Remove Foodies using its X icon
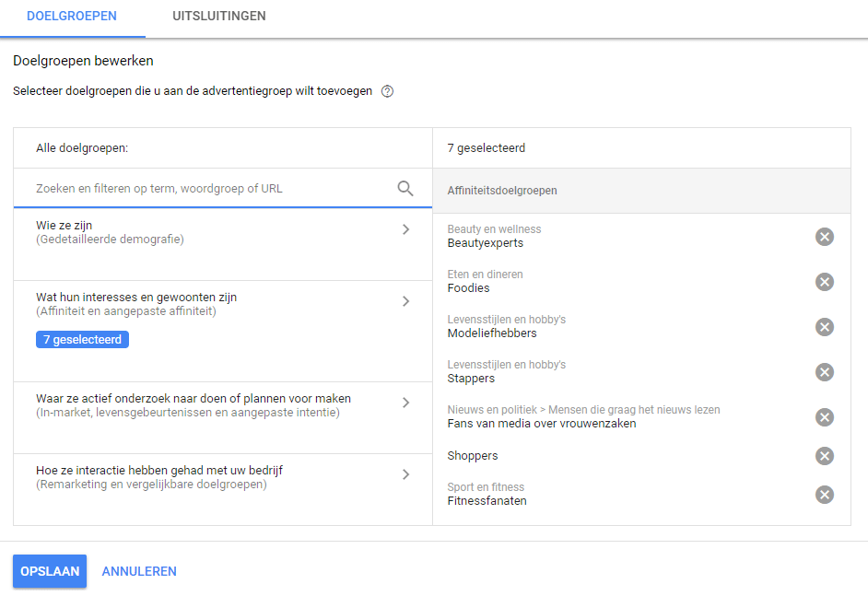This screenshot has height=596, width=868. point(824,282)
